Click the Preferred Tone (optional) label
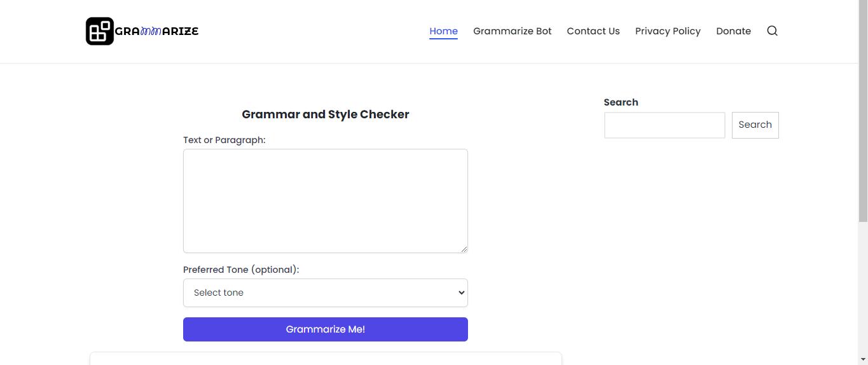 [241, 270]
